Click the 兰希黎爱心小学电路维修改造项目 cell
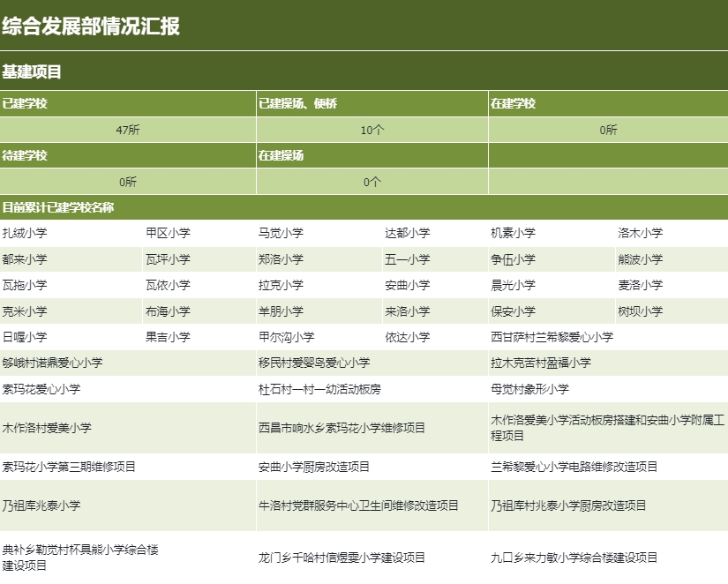The image size is (728, 584). click(x=608, y=467)
